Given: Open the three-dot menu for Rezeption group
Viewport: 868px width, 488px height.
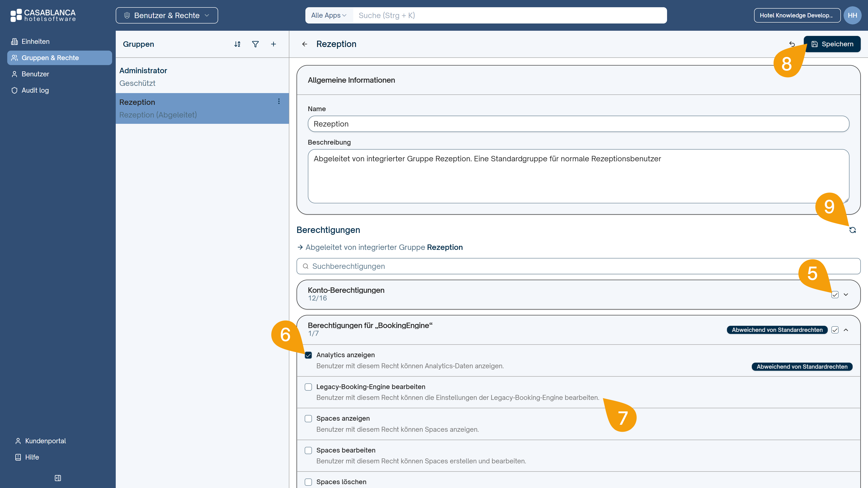Looking at the screenshot, I should [x=279, y=101].
